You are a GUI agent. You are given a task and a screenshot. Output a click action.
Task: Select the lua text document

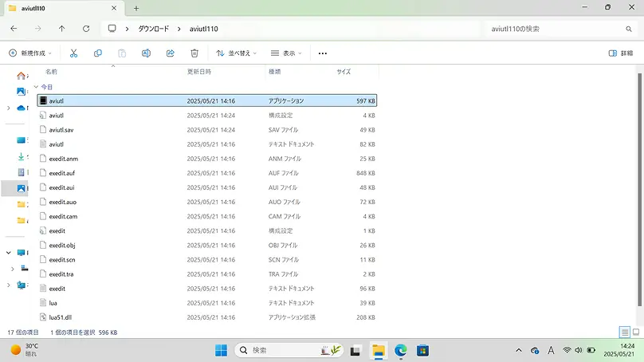click(207, 303)
